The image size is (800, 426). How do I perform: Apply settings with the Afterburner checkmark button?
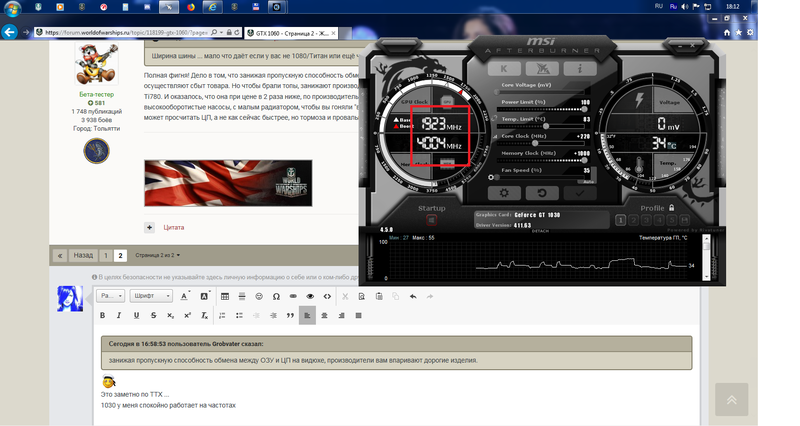pos(578,192)
